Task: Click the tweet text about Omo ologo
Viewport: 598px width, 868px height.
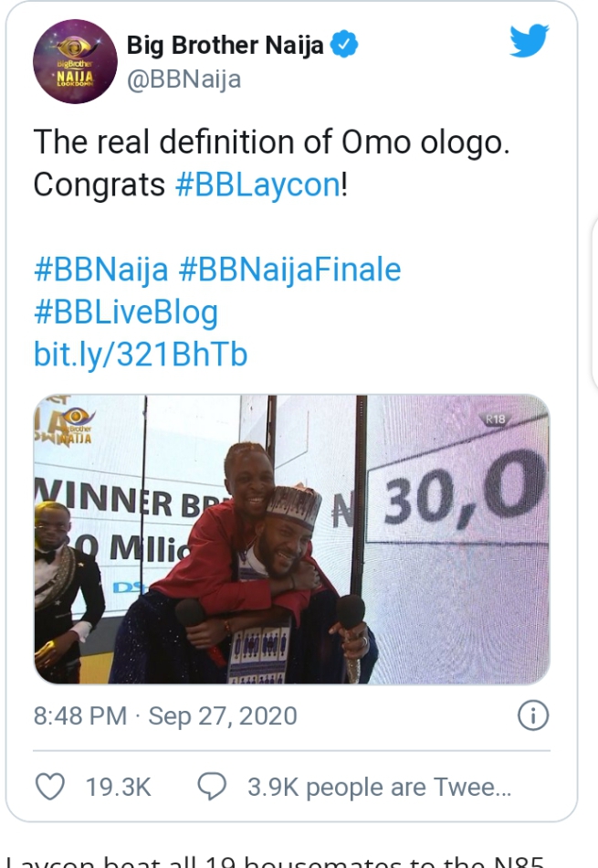Action: click(x=271, y=163)
